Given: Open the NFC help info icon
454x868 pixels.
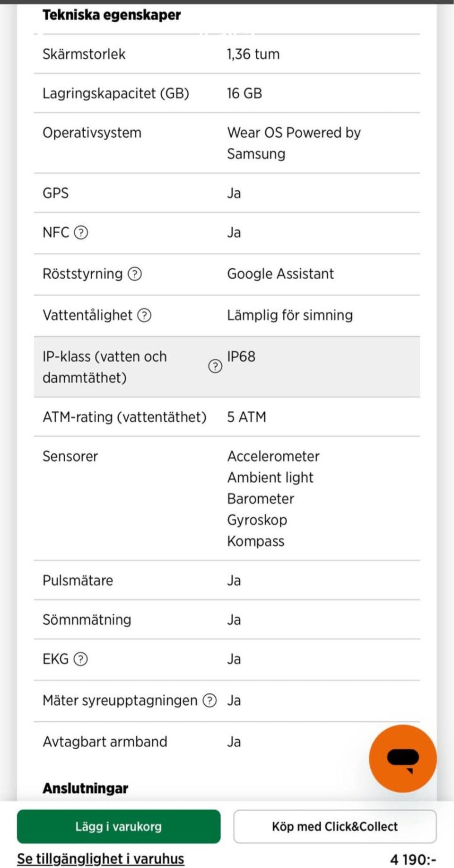Looking at the screenshot, I should coord(81,232).
